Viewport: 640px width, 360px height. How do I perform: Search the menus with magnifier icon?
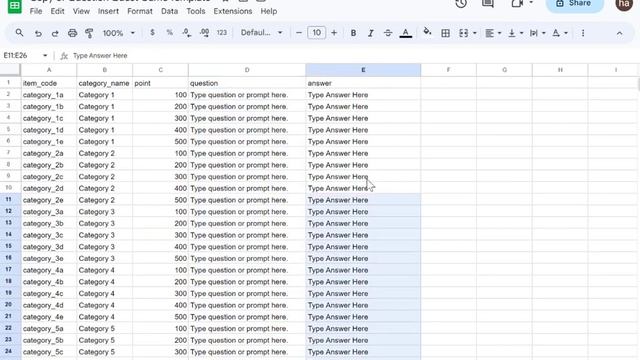tap(19, 33)
